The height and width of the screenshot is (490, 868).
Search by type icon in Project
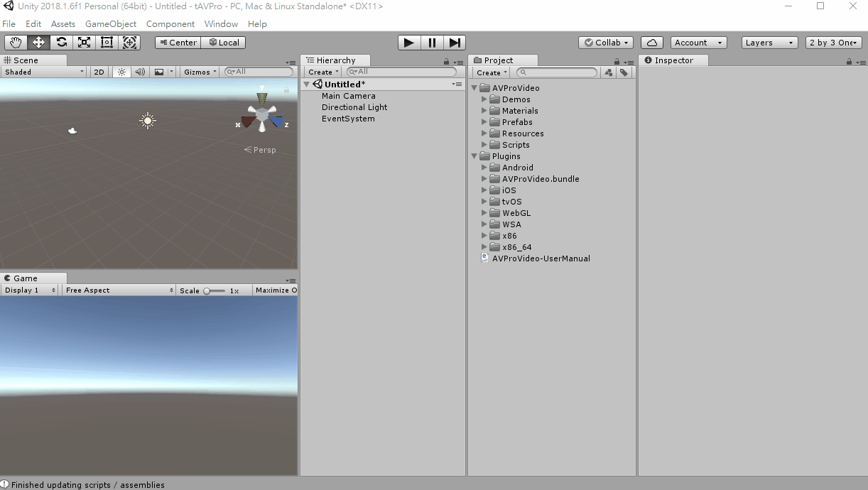(x=609, y=72)
